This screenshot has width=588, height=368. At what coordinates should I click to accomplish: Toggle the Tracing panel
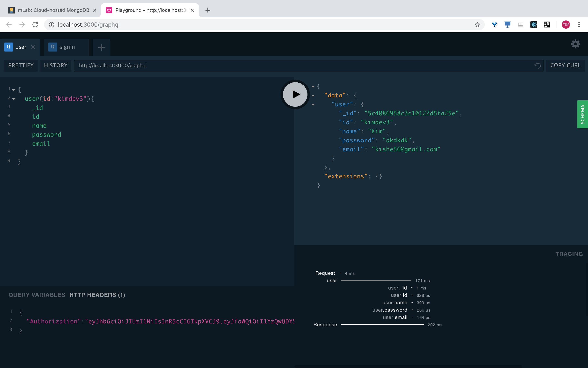[x=569, y=254]
